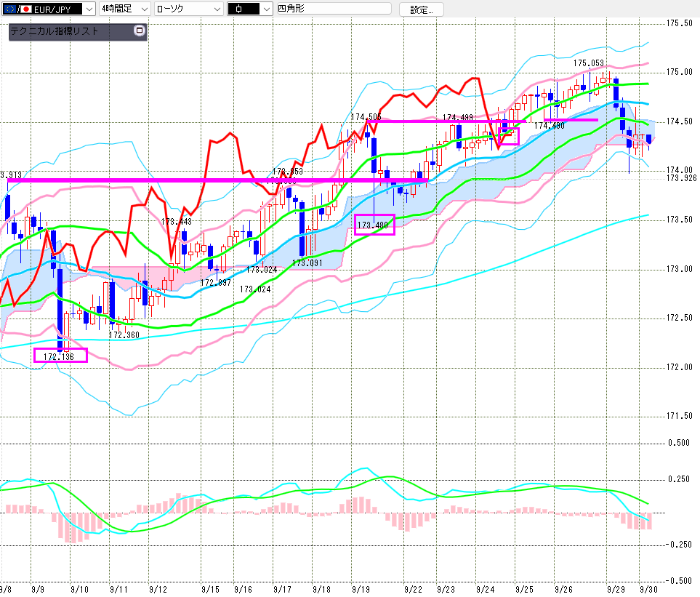The image size is (700, 597).
Task: Select the magenta rectangle around 172.136
Action: [60, 349]
